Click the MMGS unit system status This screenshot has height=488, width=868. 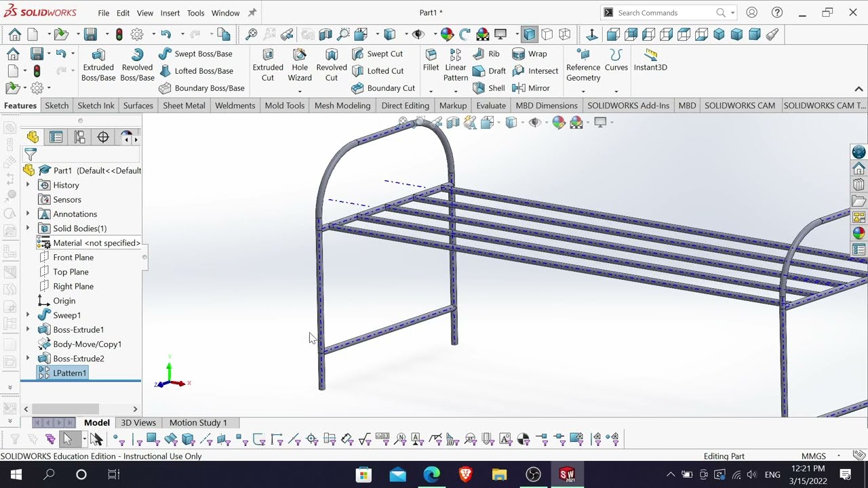tap(814, 456)
